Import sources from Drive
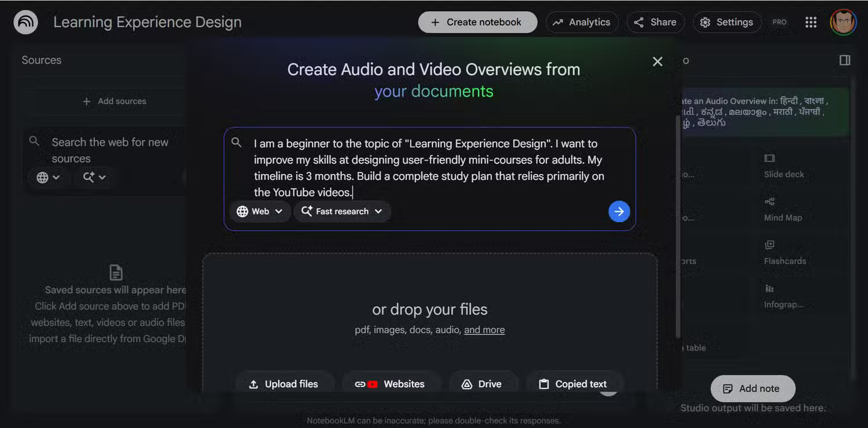This screenshot has height=428, width=868. 484,383
